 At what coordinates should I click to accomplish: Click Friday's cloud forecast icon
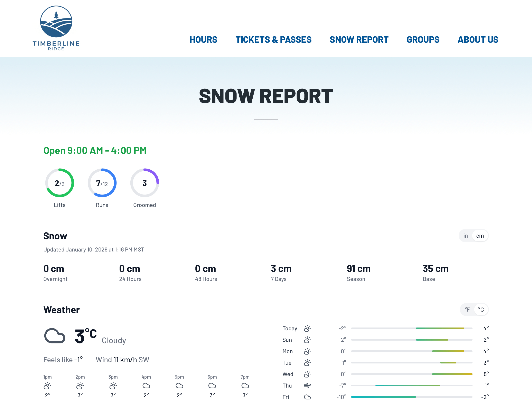(307, 397)
